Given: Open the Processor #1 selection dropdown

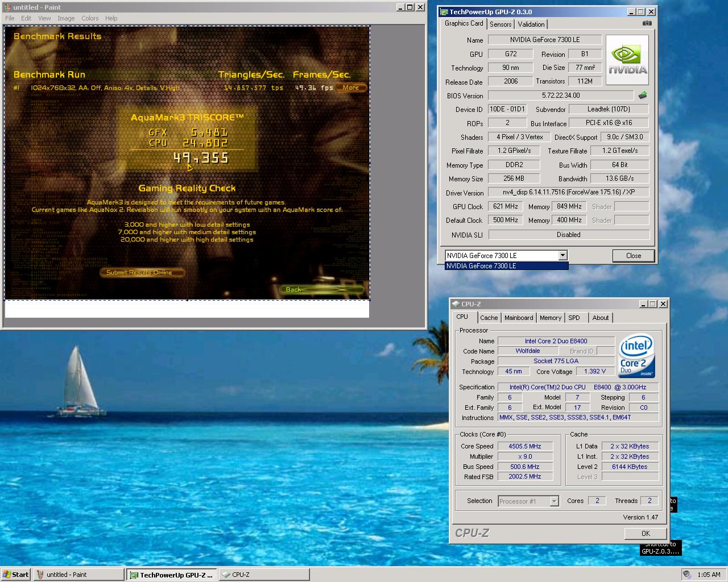Looking at the screenshot, I should [554, 501].
